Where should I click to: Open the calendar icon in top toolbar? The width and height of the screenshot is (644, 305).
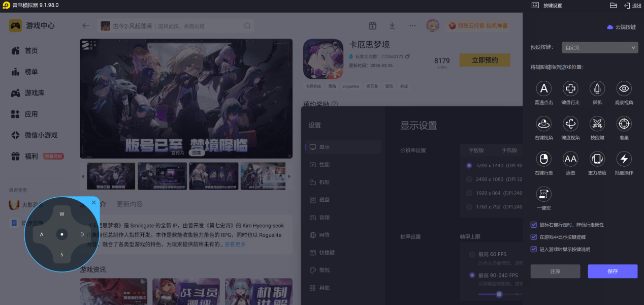tap(372, 25)
